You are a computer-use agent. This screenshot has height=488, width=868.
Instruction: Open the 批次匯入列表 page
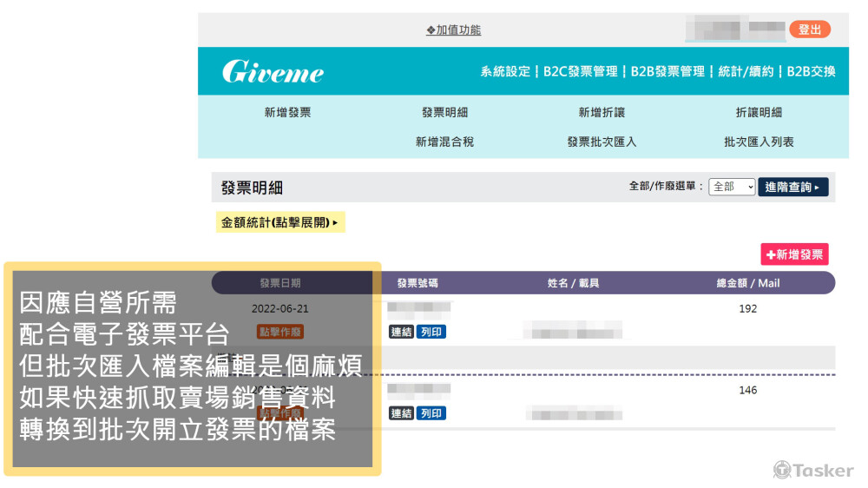(759, 142)
